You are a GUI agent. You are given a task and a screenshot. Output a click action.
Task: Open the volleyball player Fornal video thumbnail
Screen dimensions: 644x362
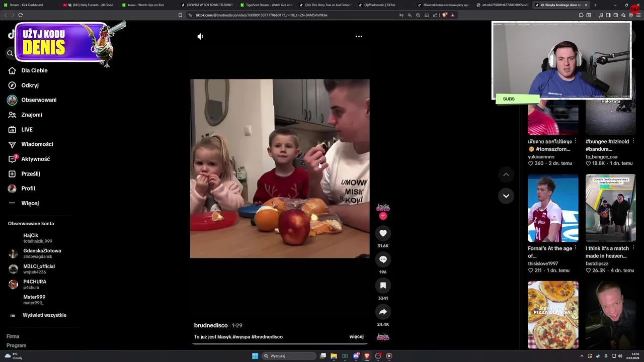(x=553, y=208)
